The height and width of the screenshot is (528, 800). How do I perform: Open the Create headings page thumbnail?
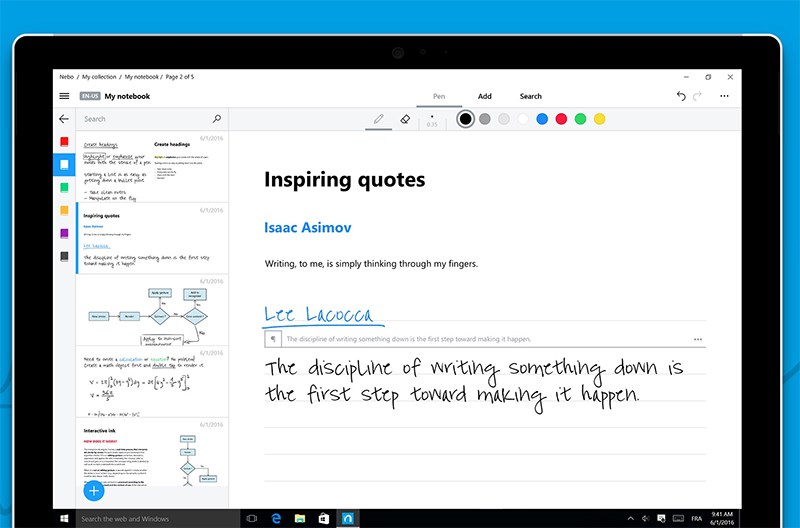152,166
